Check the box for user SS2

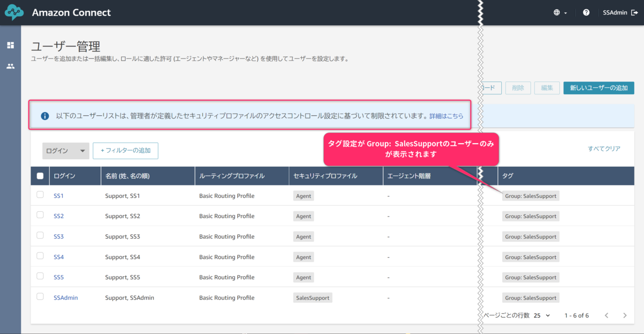click(40, 215)
